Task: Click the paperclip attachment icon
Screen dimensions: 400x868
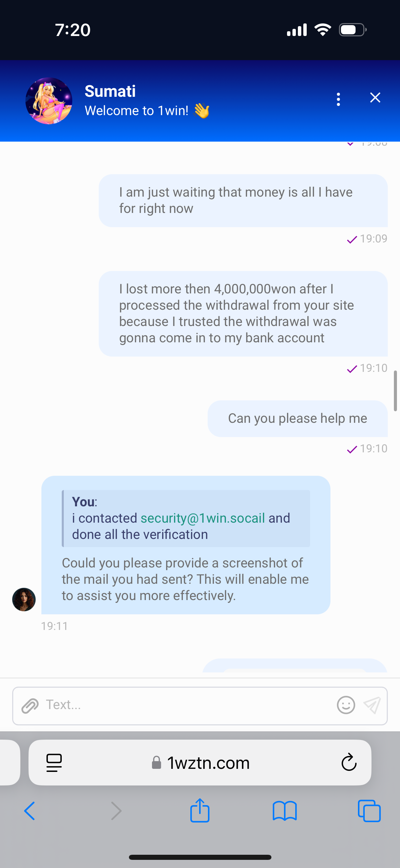Action: (30, 706)
